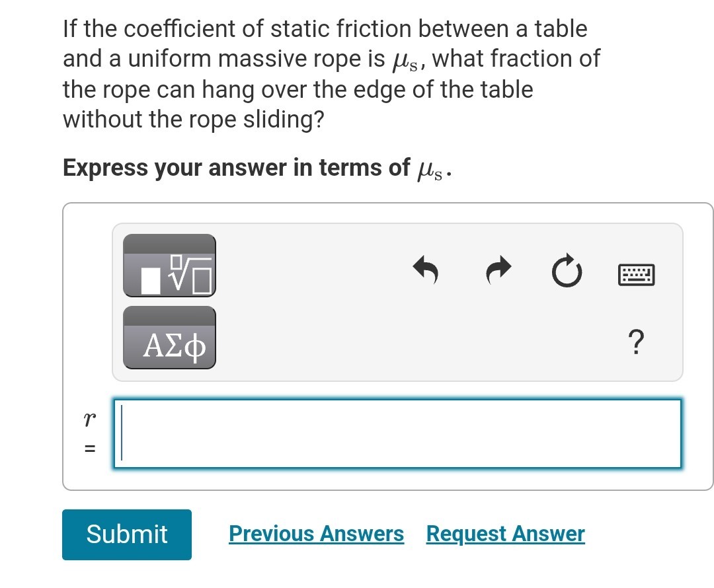Insert a Greek symbol using ΑΣφ button
The width and height of the screenshot is (714, 588).
[x=169, y=338]
